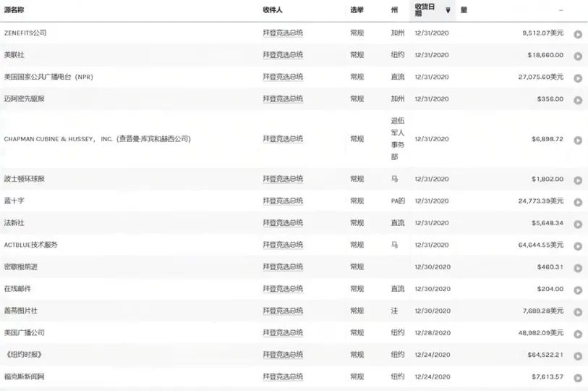This screenshot has height=391, width=588.
Task: Select 美国国家公共广播电台 (NPR) source name
Action: pos(48,77)
